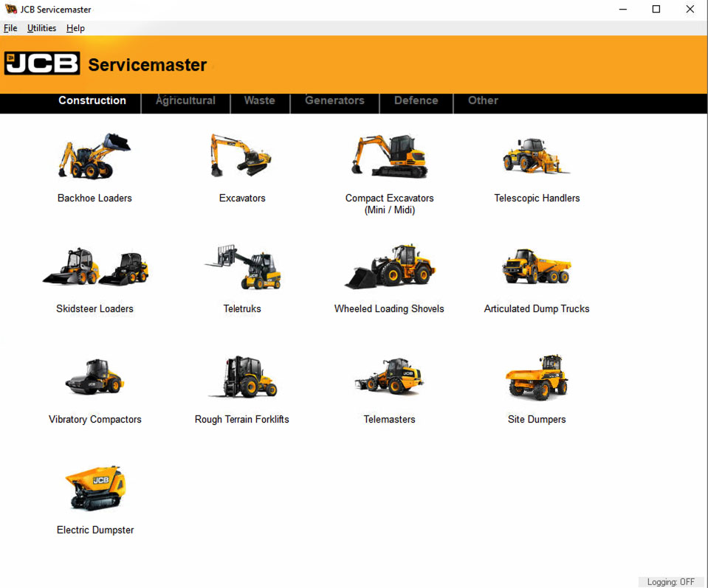708x588 pixels.
Task: Open the File menu
Action: coord(10,28)
